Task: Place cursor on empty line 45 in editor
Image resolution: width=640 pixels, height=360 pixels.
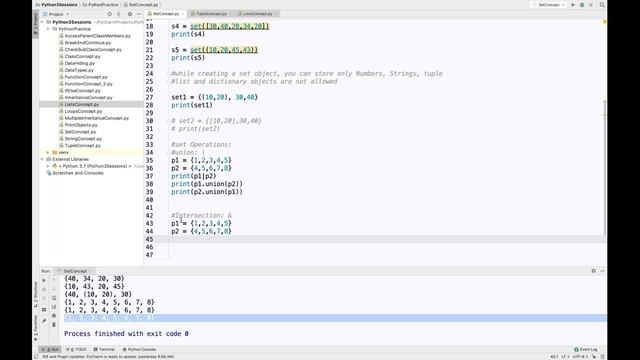Action: (375, 239)
